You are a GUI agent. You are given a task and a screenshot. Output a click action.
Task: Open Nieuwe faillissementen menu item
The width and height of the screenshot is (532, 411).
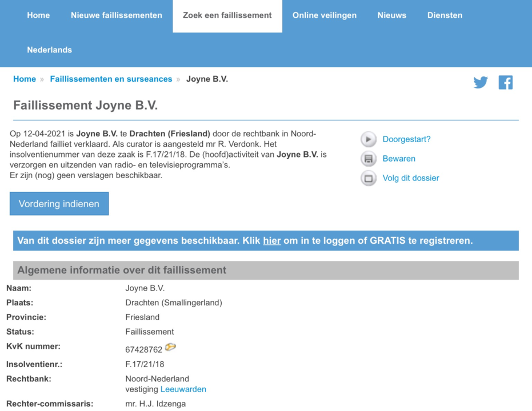(117, 15)
